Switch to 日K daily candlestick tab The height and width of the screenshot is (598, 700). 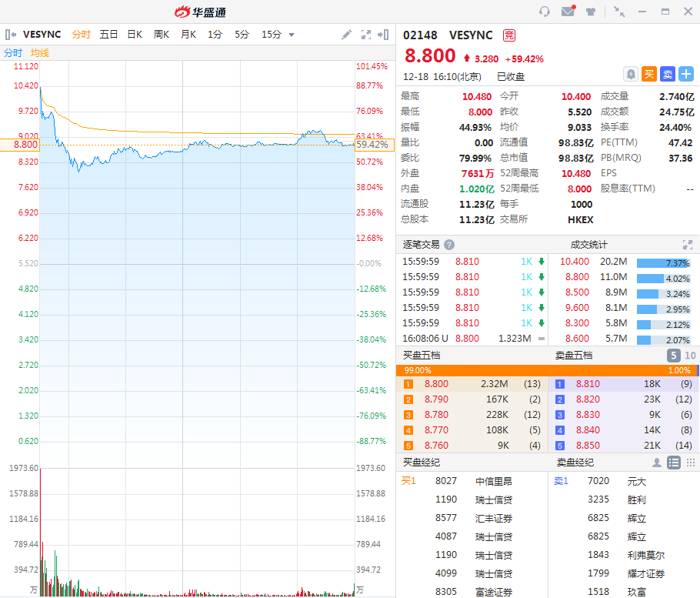pos(135,35)
